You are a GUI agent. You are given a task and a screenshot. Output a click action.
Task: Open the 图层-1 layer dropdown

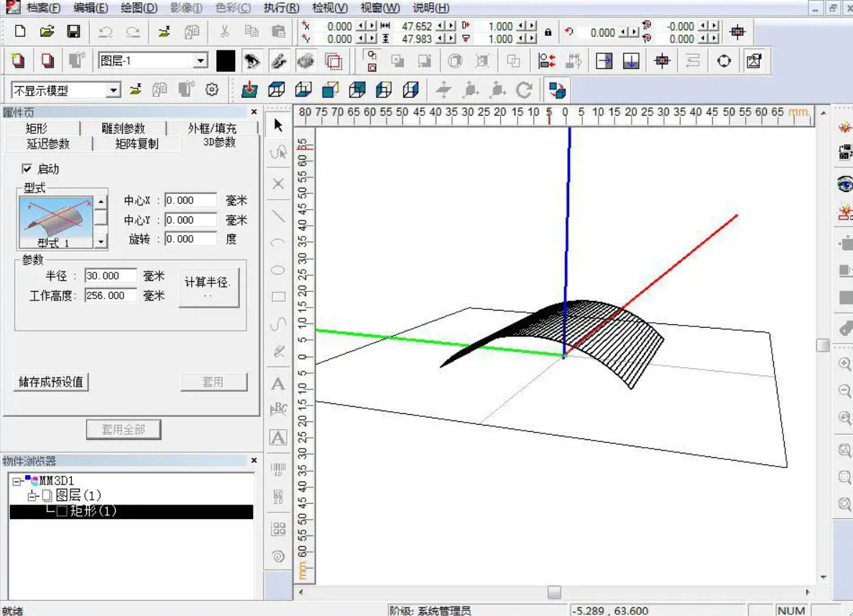tap(200, 61)
